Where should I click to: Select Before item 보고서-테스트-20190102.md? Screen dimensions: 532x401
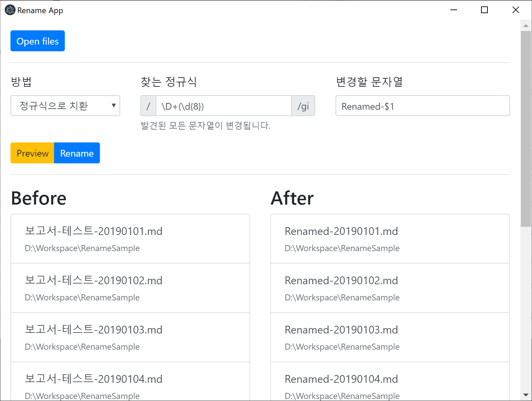(x=130, y=288)
